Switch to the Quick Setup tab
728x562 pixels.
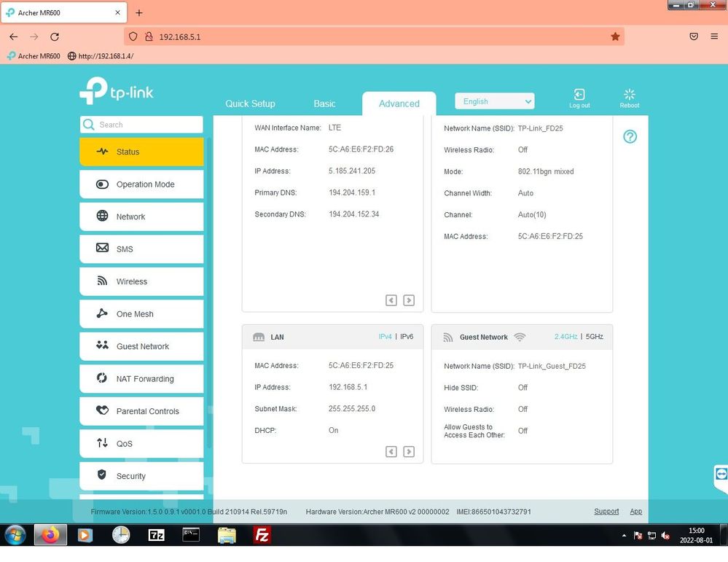point(250,104)
